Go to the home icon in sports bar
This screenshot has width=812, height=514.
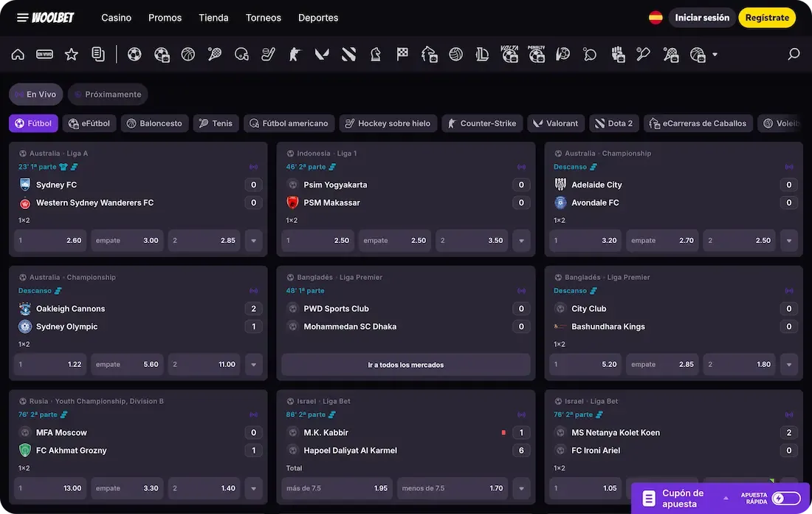18,54
